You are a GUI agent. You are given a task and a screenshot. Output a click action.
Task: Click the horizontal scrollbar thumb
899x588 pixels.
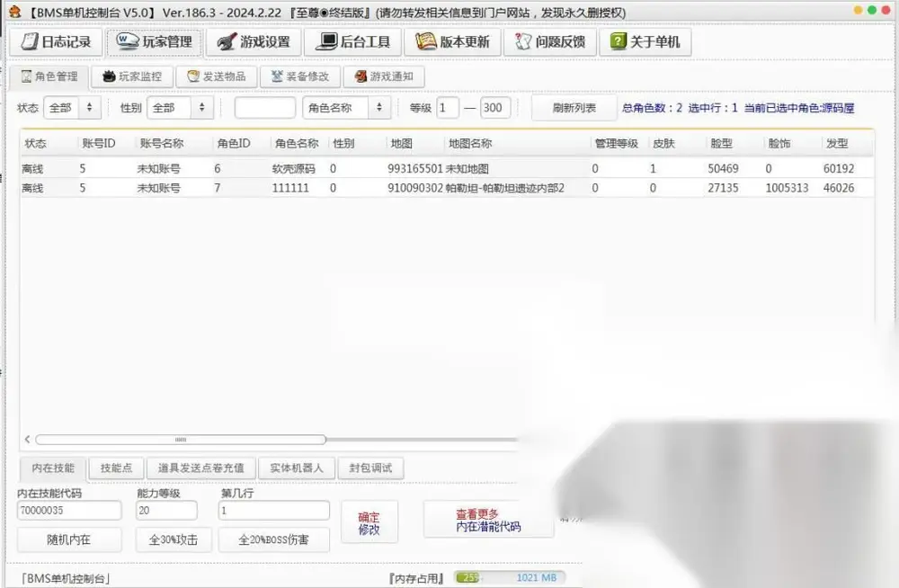(181, 440)
